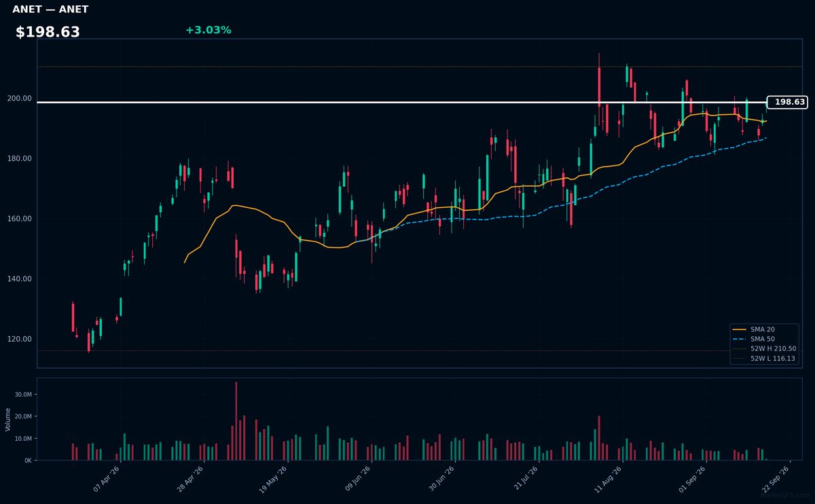Click the 30.0M volume axis label
This screenshot has height=504, width=815.
23,395
